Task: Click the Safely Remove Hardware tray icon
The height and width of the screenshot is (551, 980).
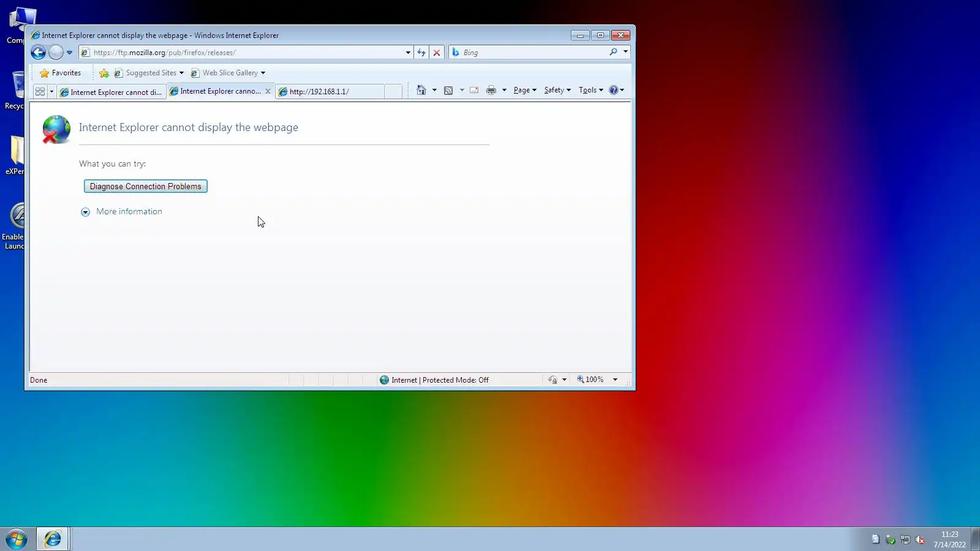Action: [x=891, y=539]
